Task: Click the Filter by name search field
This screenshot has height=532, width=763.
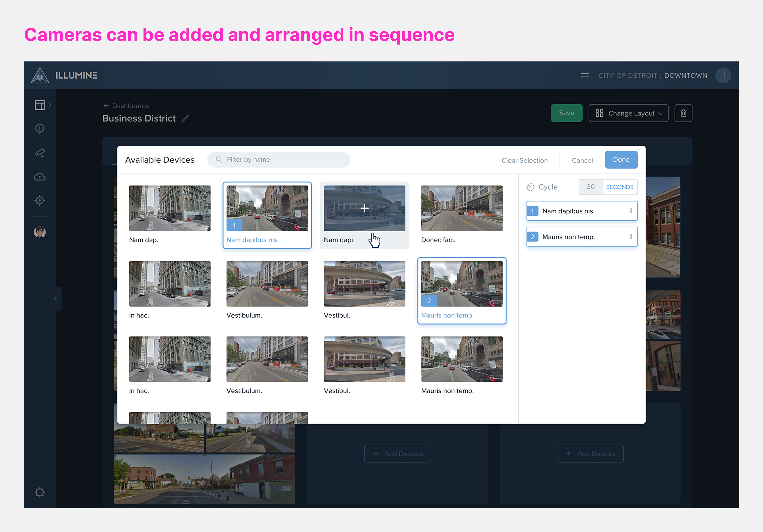Action: (278, 160)
